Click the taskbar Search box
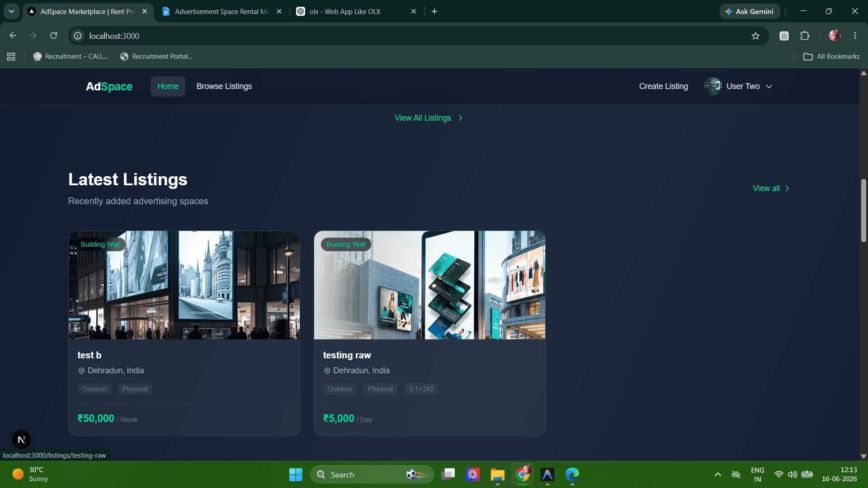The width and height of the screenshot is (868, 488). [x=372, y=474]
